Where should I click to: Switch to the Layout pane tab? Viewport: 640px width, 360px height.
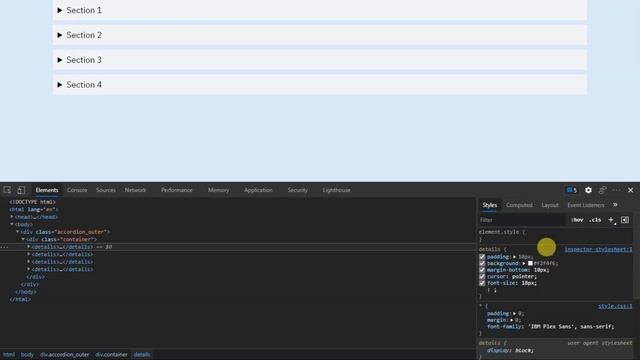coord(550,205)
